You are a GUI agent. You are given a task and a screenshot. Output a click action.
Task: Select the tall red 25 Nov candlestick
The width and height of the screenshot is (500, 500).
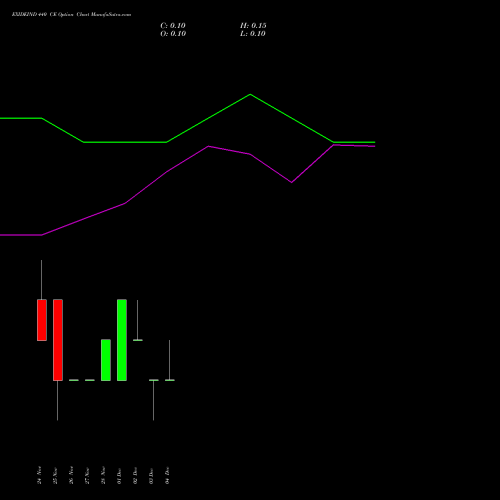[x=58, y=340]
